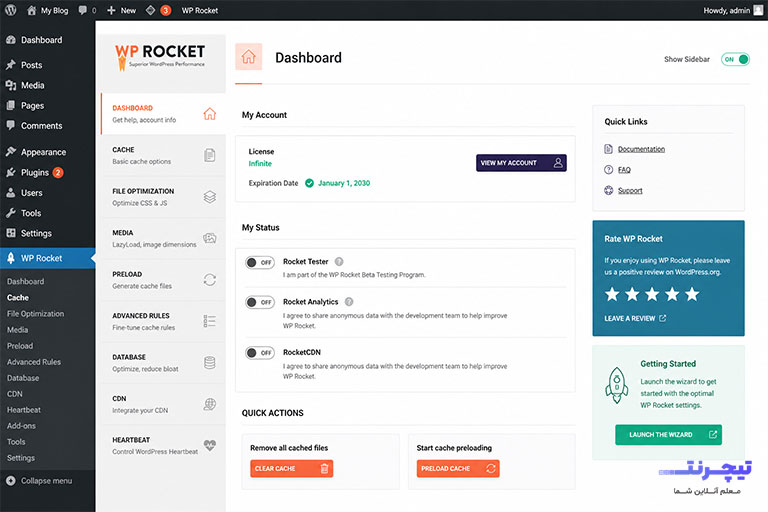This screenshot has height=512, width=768.
Task: Open Tools submenu under WP Rocket
Action: pos(16,442)
